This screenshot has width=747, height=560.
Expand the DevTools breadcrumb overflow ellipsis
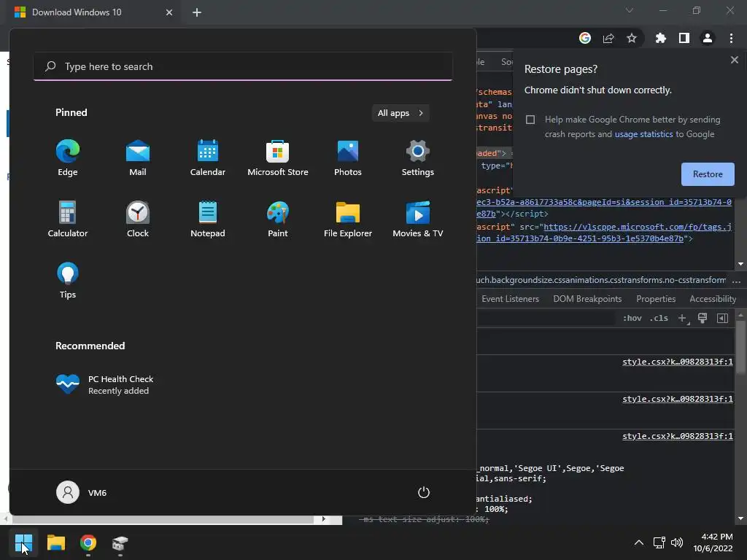[737, 280]
